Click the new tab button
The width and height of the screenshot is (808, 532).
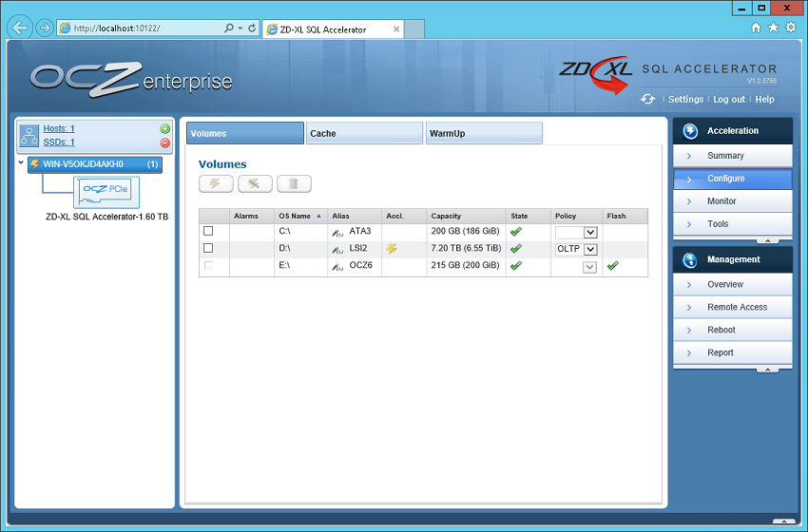point(414,29)
